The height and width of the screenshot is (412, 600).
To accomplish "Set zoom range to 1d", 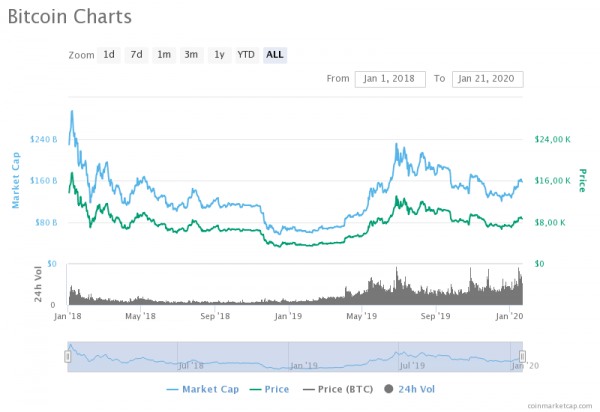I will click(109, 55).
